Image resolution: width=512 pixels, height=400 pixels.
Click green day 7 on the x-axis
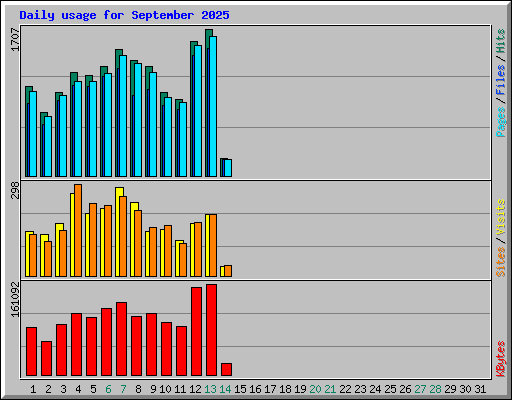pyautogui.click(x=123, y=389)
